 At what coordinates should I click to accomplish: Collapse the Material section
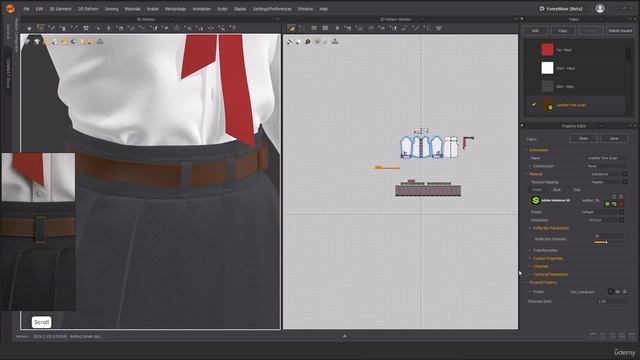coord(526,174)
